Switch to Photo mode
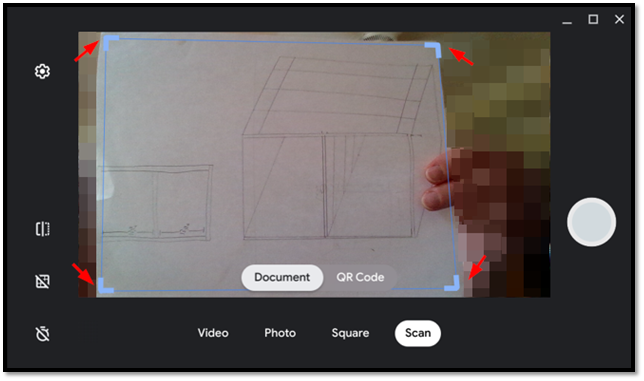The image size is (644, 381). (280, 333)
